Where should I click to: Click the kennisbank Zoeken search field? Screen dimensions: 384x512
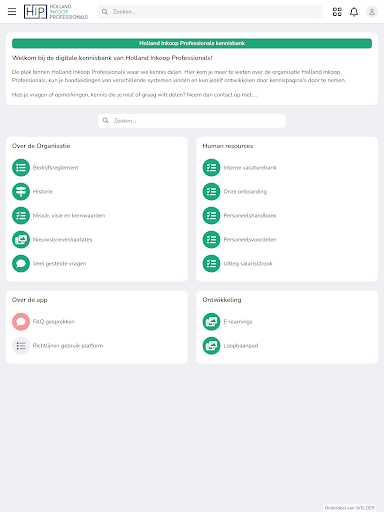click(x=192, y=121)
